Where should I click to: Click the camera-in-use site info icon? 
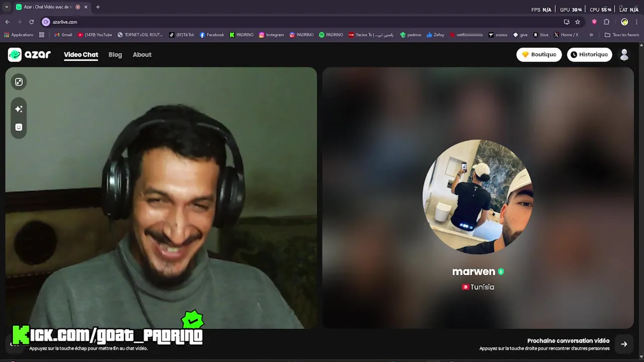(46, 22)
